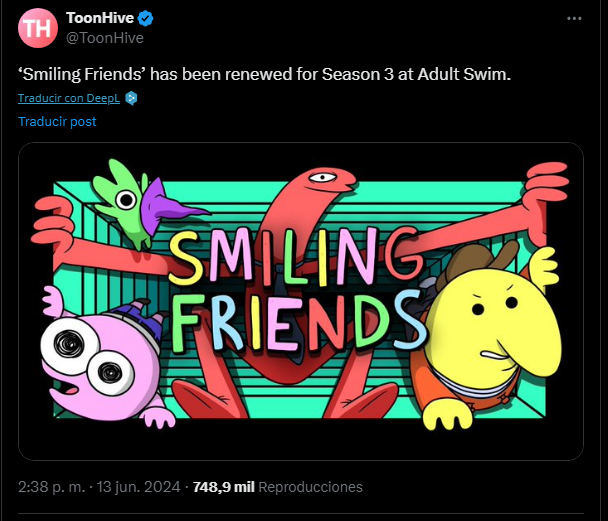This screenshot has height=521, width=608.
Task: Open the @ToonHive handle link
Action: coord(104,38)
